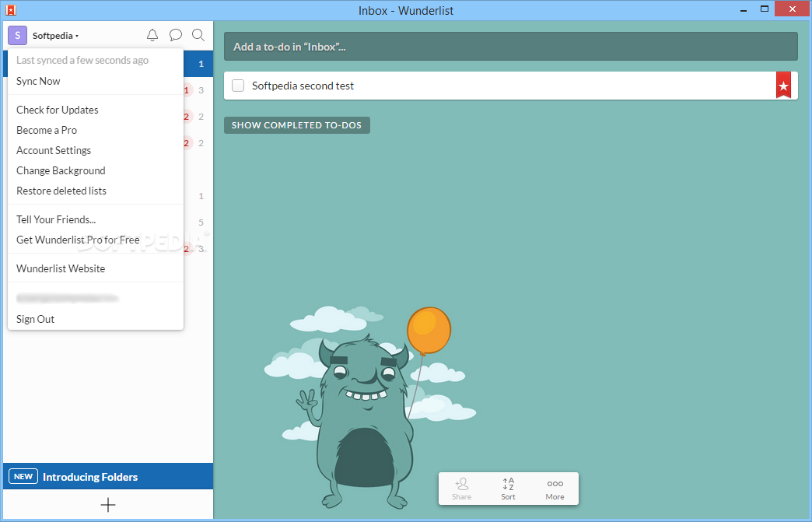Open the Sort options
Image resolution: width=812 pixels, height=522 pixels.
(x=508, y=489)
